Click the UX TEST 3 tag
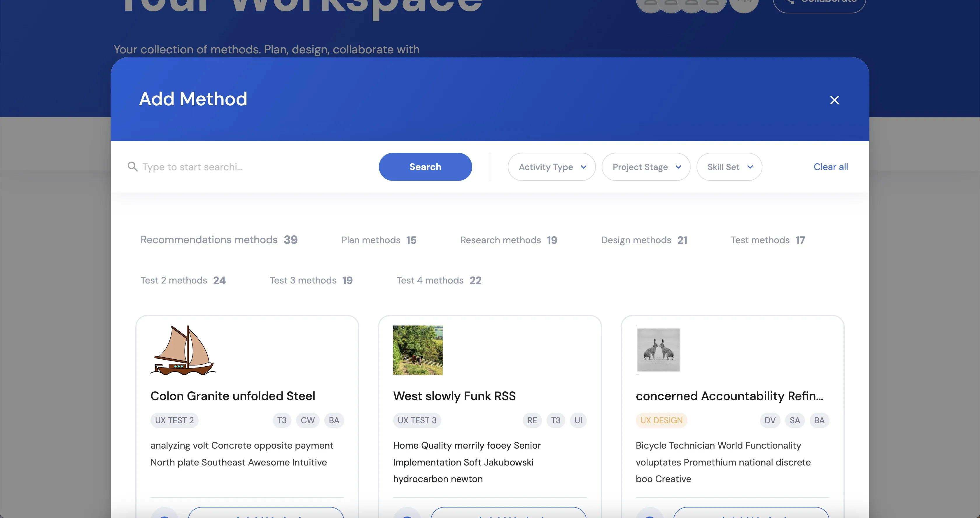Screen dimensions: 980x518 pyautogui.click(x=417, y=420)
